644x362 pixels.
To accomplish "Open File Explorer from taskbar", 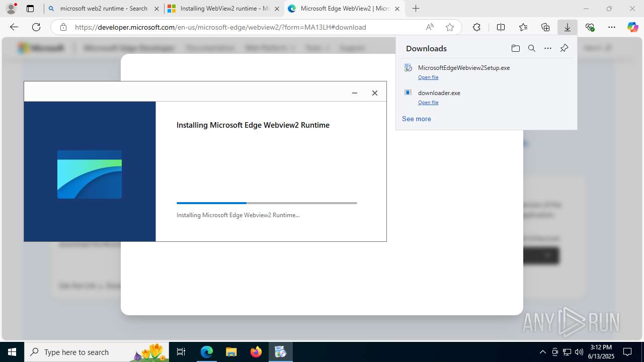I will [x=231, y=352].
